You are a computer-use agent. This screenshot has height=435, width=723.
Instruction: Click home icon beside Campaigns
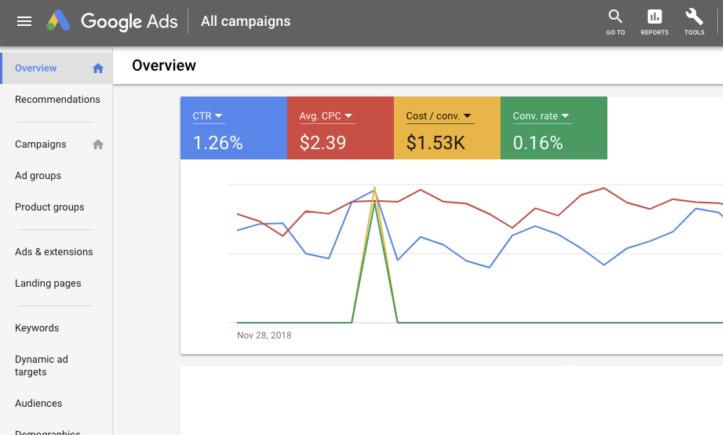98,144
